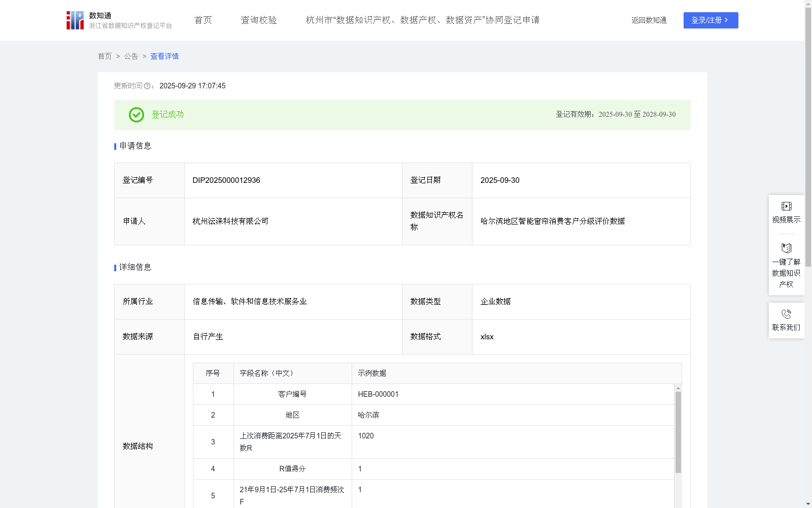Click the 查看详情 breadcrumb
Image resolution: width=812 pixels, height=508 pixels.
(164, 56)
